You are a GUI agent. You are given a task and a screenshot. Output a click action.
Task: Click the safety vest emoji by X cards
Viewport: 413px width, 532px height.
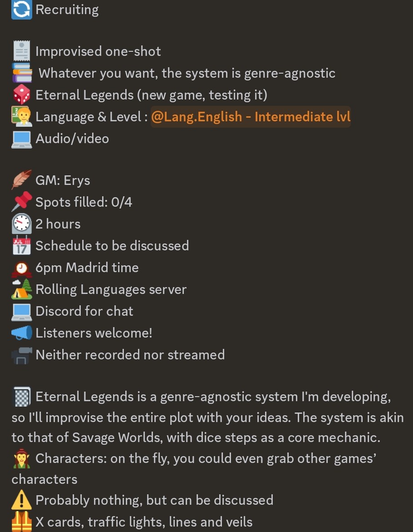point(22,522)
